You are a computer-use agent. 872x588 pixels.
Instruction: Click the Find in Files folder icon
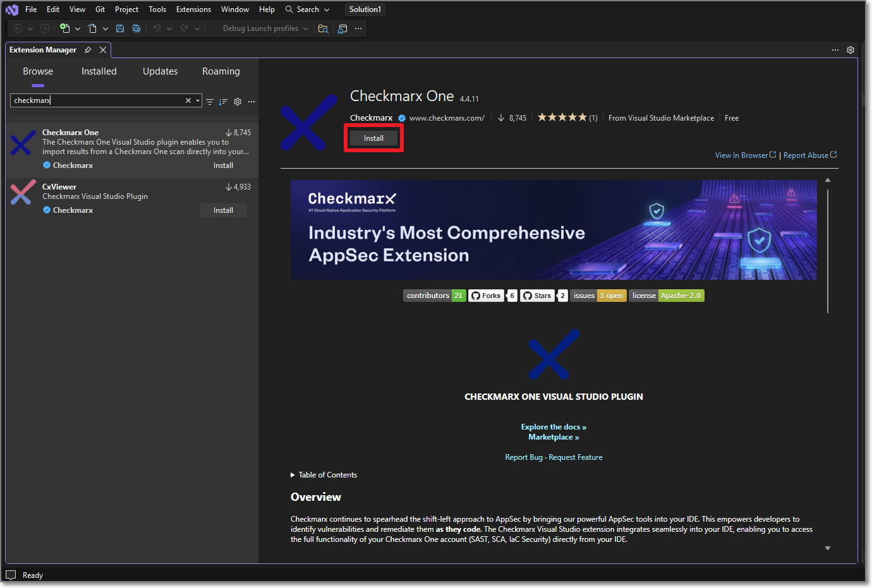click(323, 28)
